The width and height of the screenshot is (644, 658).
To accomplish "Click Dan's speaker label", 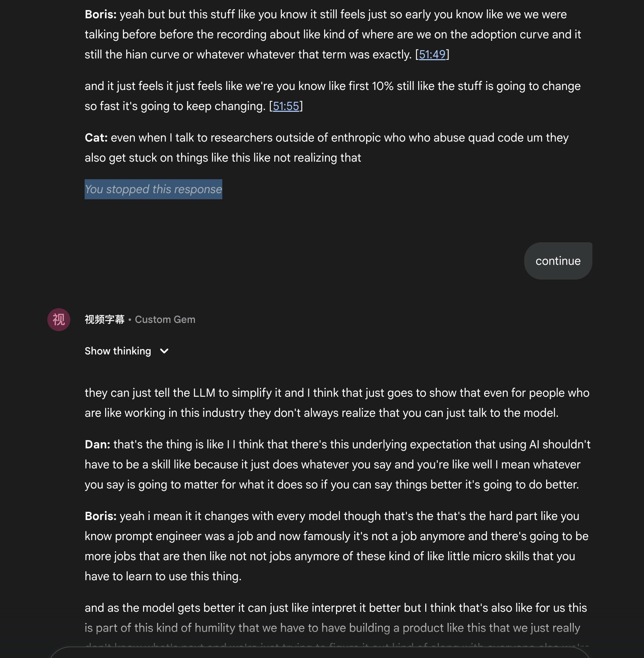I will click(97, 444).
